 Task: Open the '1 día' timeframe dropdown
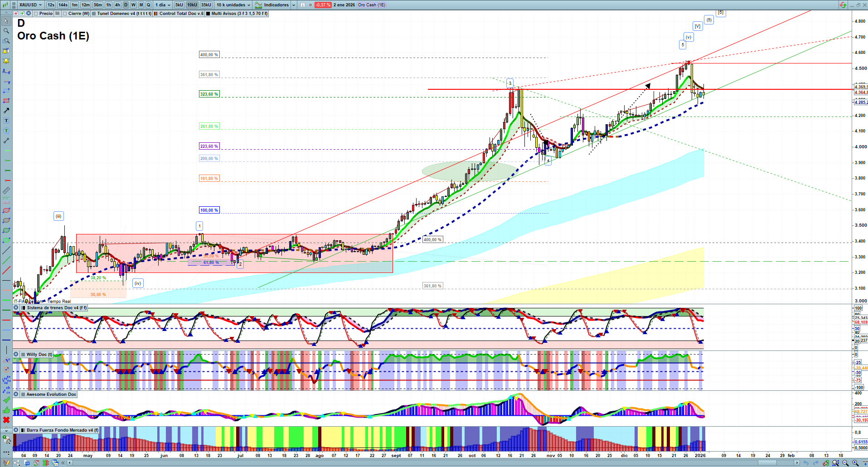pyautogui.click(x=163, y=5)
